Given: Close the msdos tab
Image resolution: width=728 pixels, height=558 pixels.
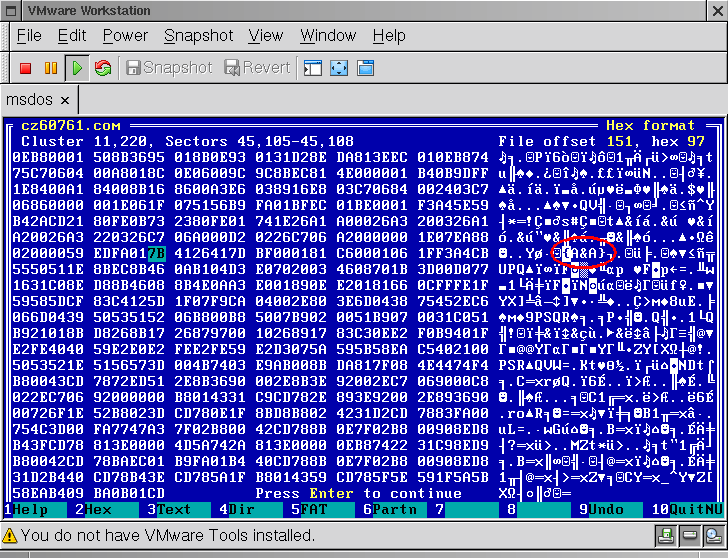Looking at the screenshot, I should pyautogui.click(x=65, y=100).
